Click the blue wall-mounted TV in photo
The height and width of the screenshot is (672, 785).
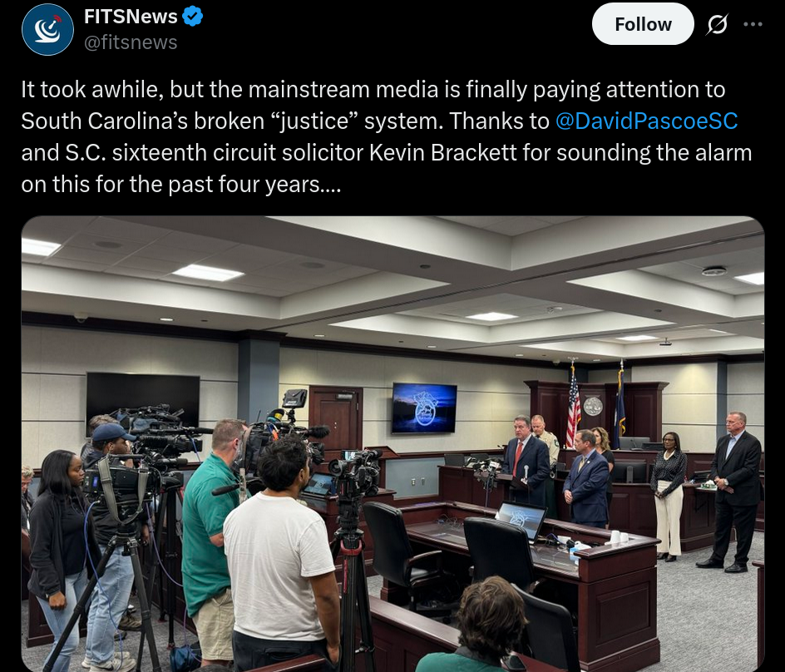coord(424,408)
